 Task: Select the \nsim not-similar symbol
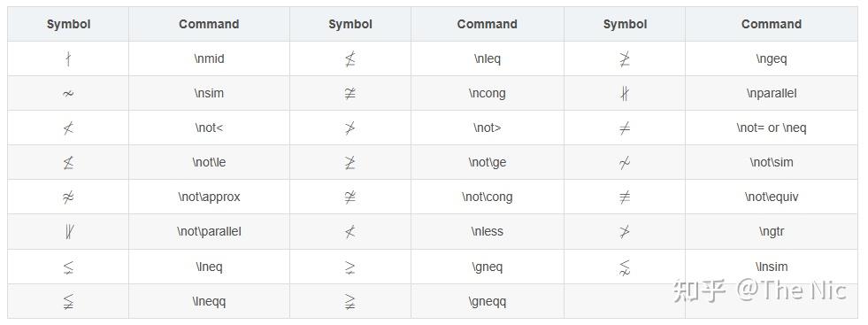[68, 94]
